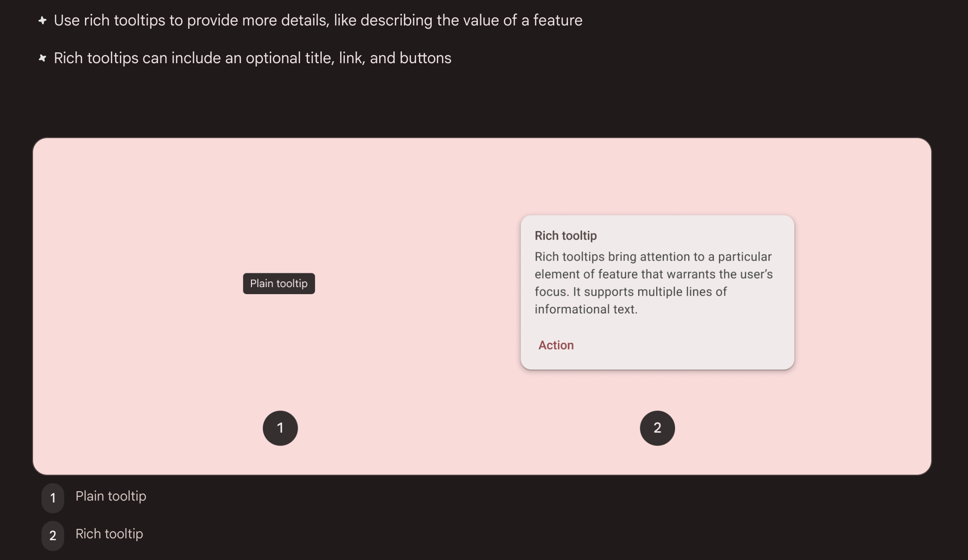Click the Rich tooltip legend label
This screenshot has height=560, width=968.
click(x=109, y=534)
